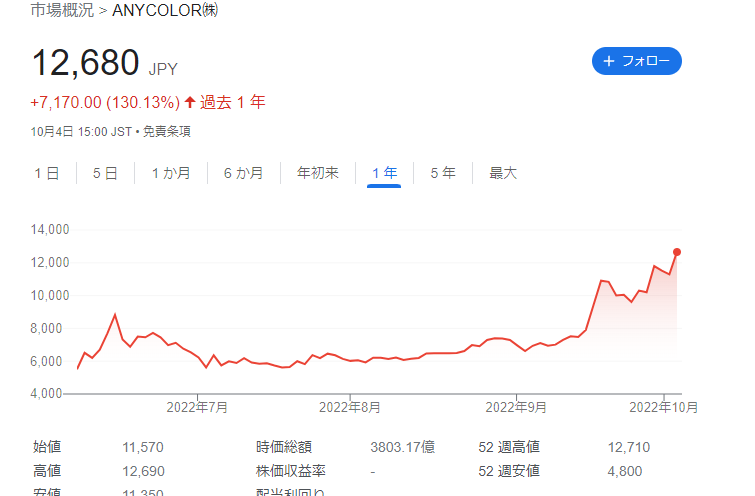Screen dimensions: 755x496
Task: Click the フォロー follow button
Action: [637, 61]
